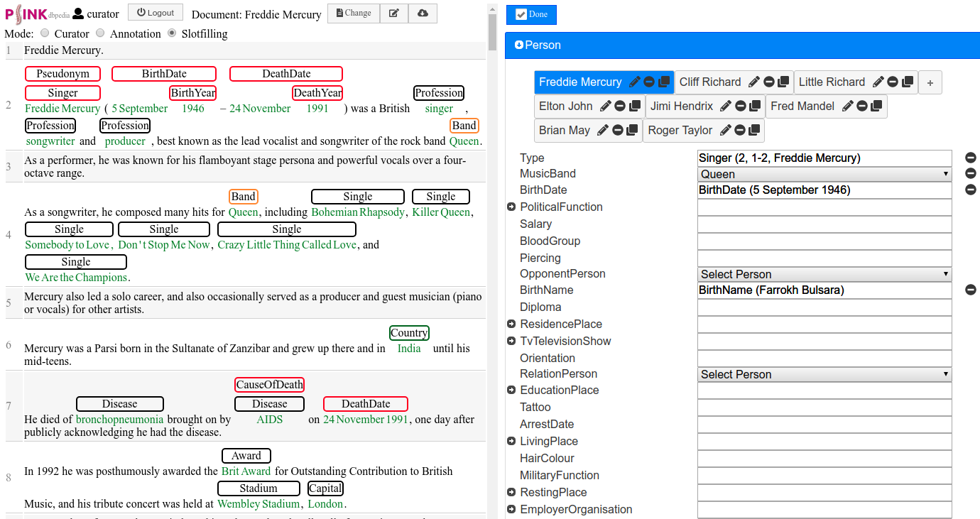Click minus icon on Elton John tab
This screenshot has width=980, height=519.
(620, 106)
